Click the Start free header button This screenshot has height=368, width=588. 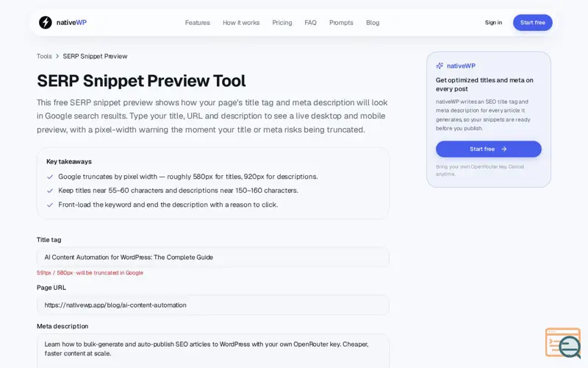click(x=532, y=23)
